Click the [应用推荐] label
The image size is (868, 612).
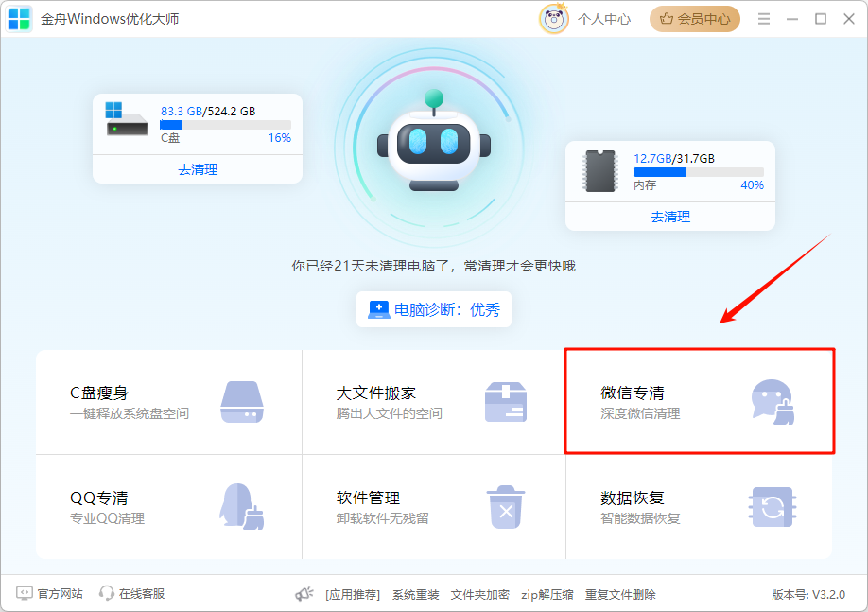click(x=353, y=594)
